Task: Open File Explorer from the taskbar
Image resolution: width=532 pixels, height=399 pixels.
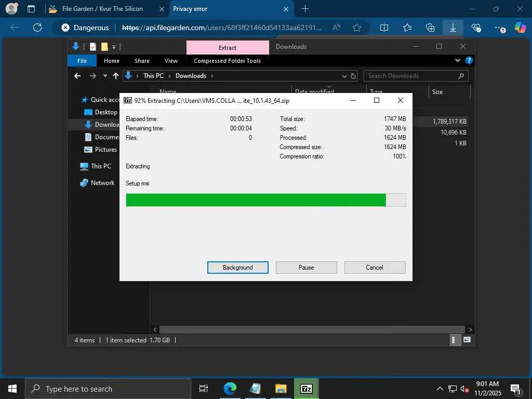Action: 281,389
